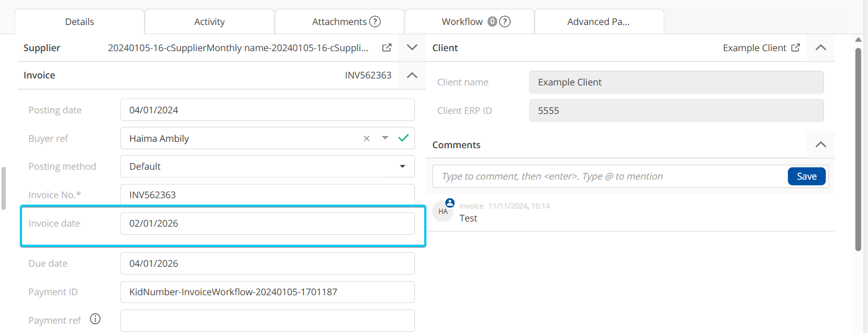Click the HA user avatar in comments
This screenshot has height=333, width=868.
tap(443, 211)
